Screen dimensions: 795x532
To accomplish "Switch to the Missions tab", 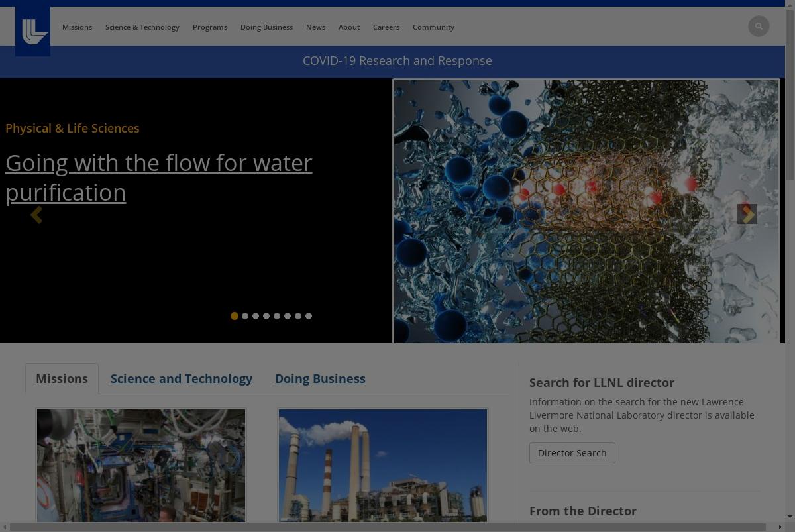I will [x=62, y=378].
